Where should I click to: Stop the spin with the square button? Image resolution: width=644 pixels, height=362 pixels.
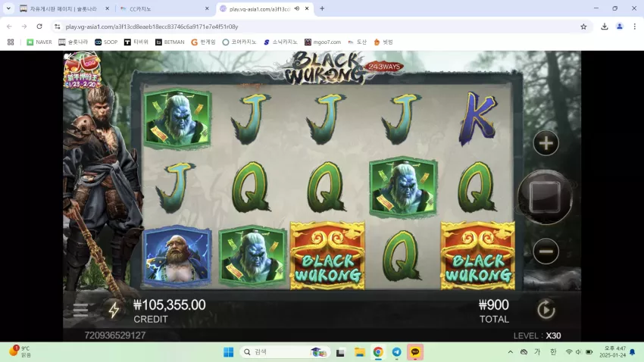coord(545,197)
